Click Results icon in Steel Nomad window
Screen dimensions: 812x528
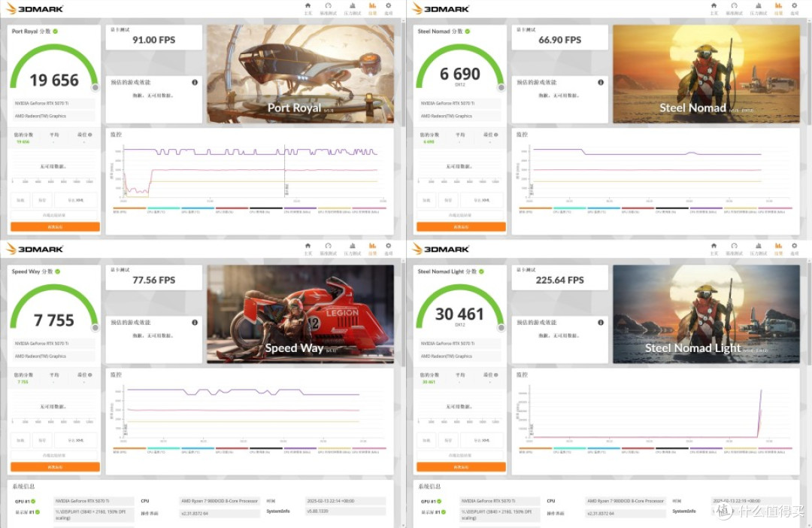tap(778, 6)
